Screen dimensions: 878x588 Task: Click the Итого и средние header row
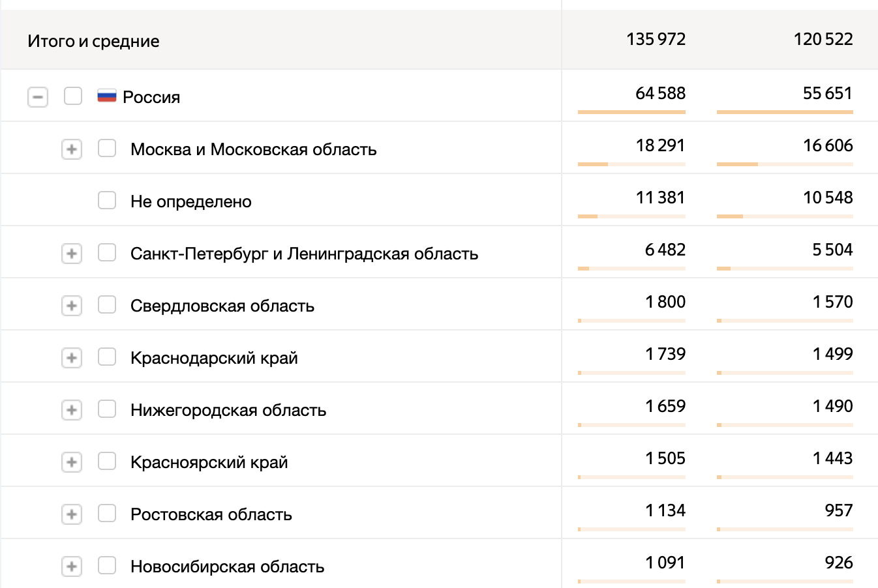click(x=93, y=41)
